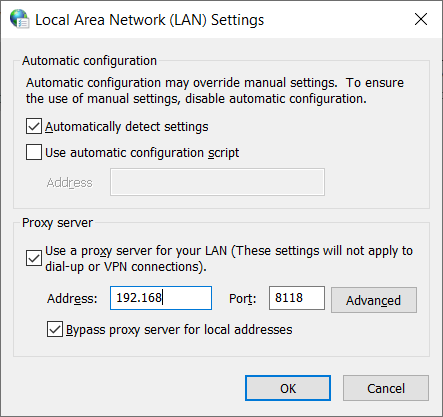Image resolution: width=443 pixels, height=417 pixels.
Task: Cancel the LAN settings dialog
Action: point(386,388)
